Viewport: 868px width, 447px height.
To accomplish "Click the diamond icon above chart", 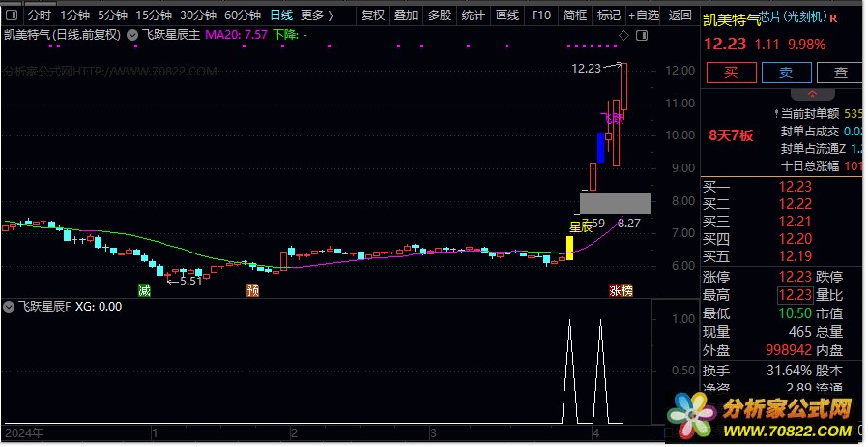I will (x=623, y=36).
